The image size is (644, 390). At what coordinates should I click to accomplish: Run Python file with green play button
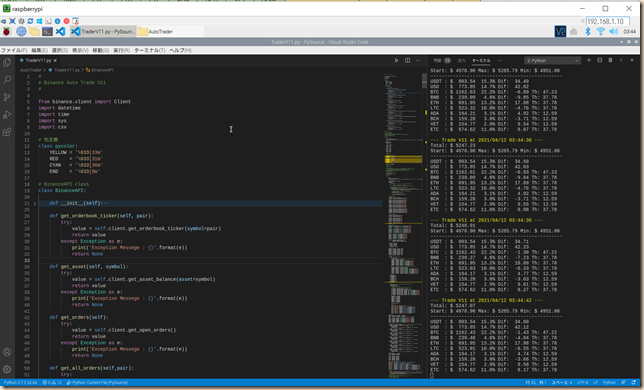point(396,60)
